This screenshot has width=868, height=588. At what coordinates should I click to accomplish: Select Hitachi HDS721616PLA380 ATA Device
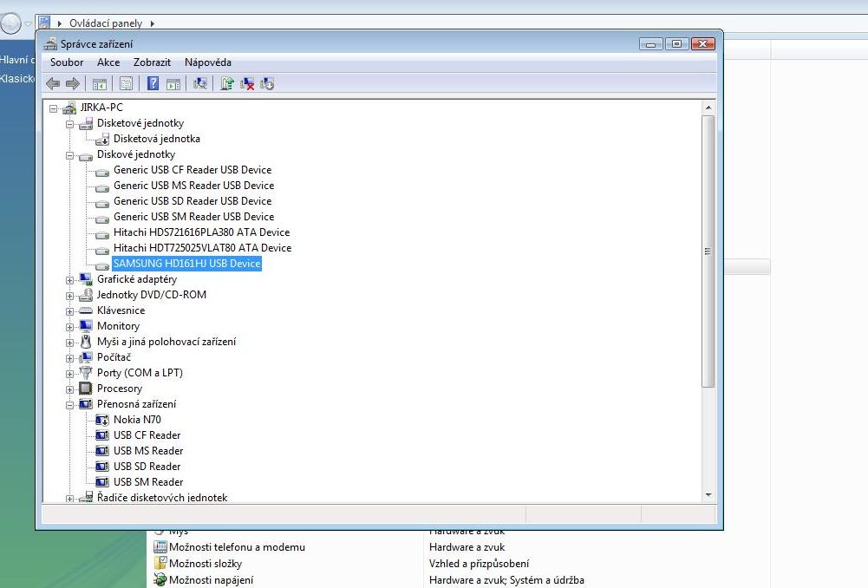[201, 232]
